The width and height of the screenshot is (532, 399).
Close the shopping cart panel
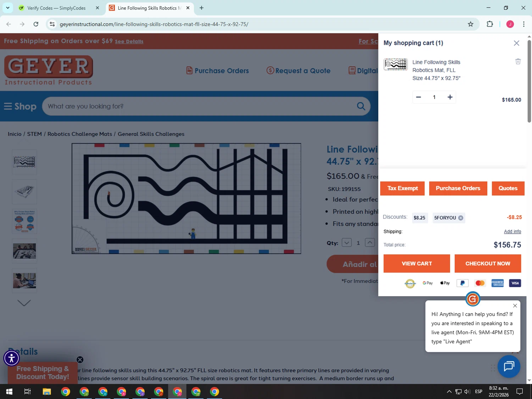pyautogui.click(x=516, y=43)
